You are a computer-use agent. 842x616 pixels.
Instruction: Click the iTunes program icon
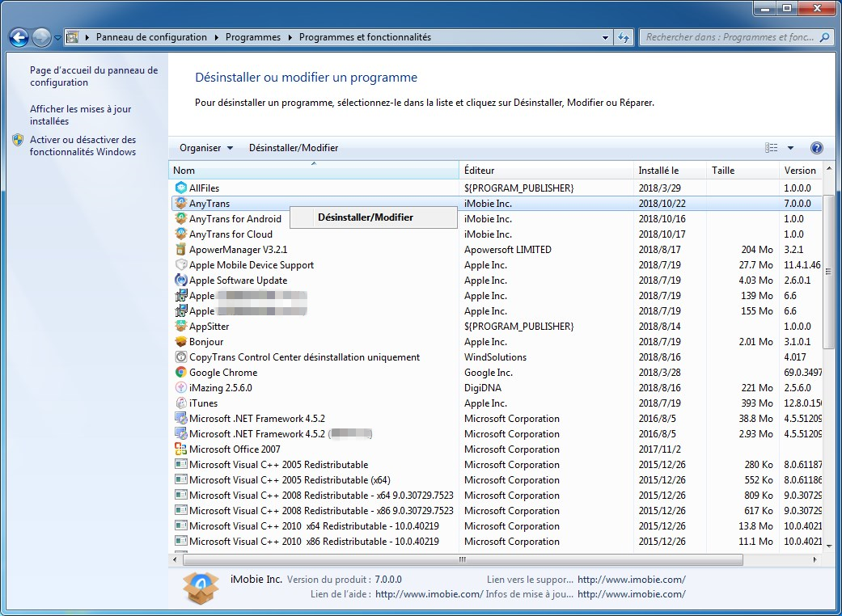click(181, 403)
